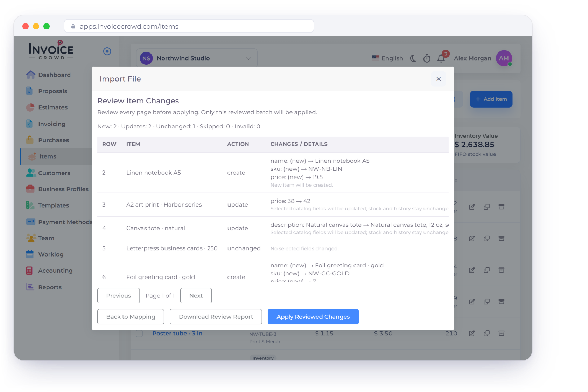Tick the Poster tube row checkbox
Viewport: 588px width, 392px height.
tap(139, 334)
